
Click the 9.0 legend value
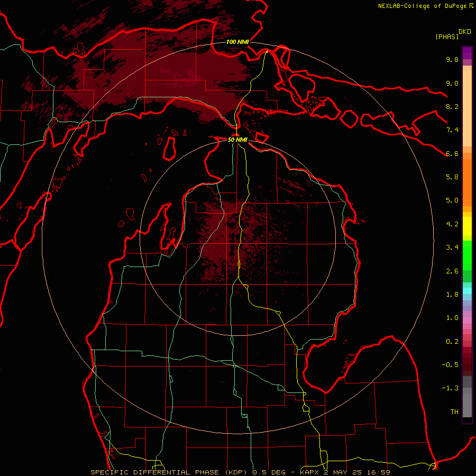(452, 83)
